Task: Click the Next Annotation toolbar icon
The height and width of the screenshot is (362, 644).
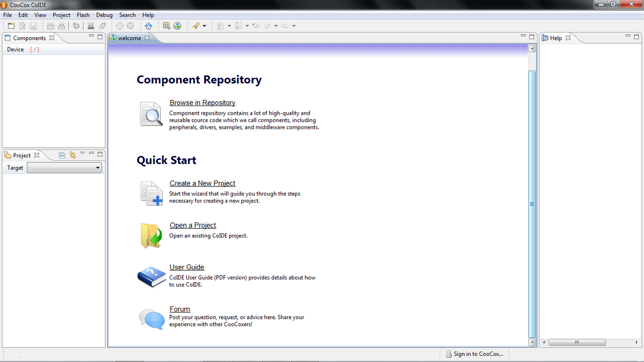Action: coord(221,26)
